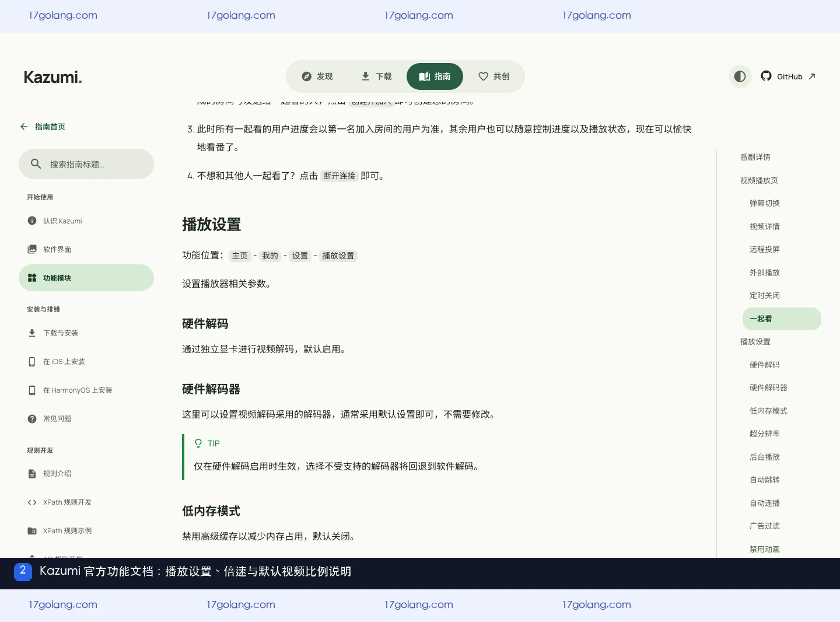Viewport: 840px width, 622px height.
Task: Jump to 硬件解码器 in the outline
Action: click(x=768, y=387)
